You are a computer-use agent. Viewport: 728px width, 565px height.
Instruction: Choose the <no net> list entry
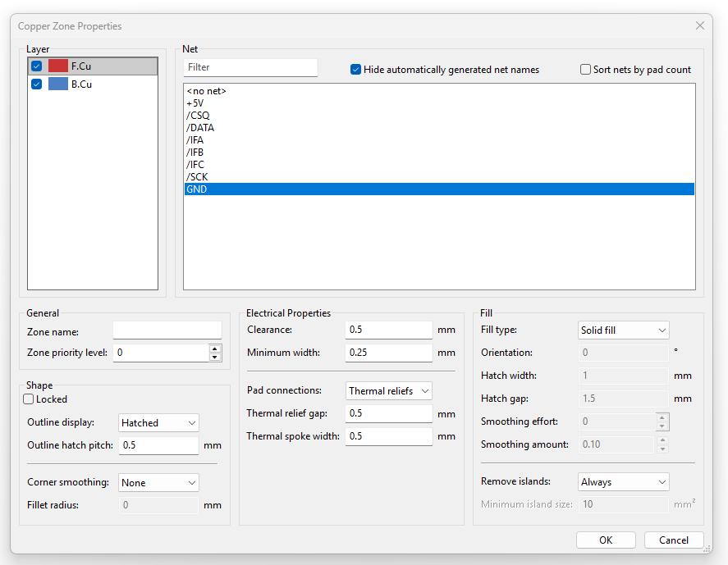click(x=206, y=91)
